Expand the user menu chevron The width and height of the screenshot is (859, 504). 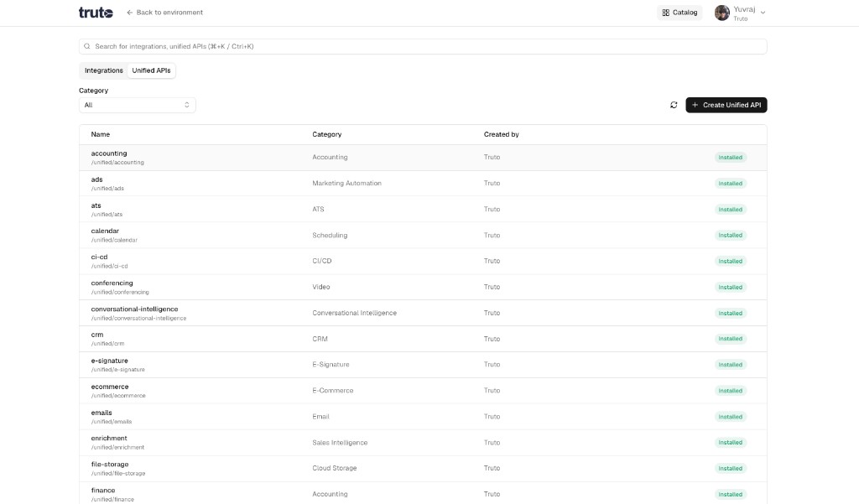tap(763, 12)
